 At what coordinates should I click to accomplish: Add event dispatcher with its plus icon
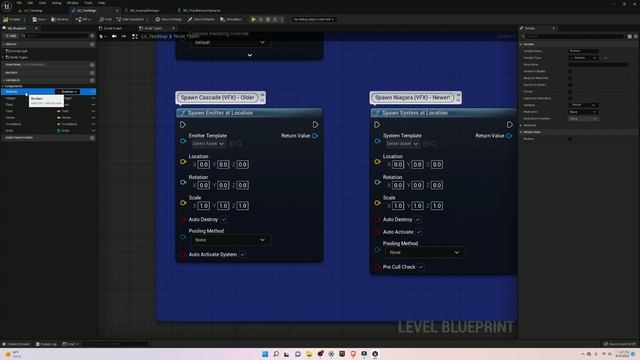pyautogui.click(x=92, y=138)
